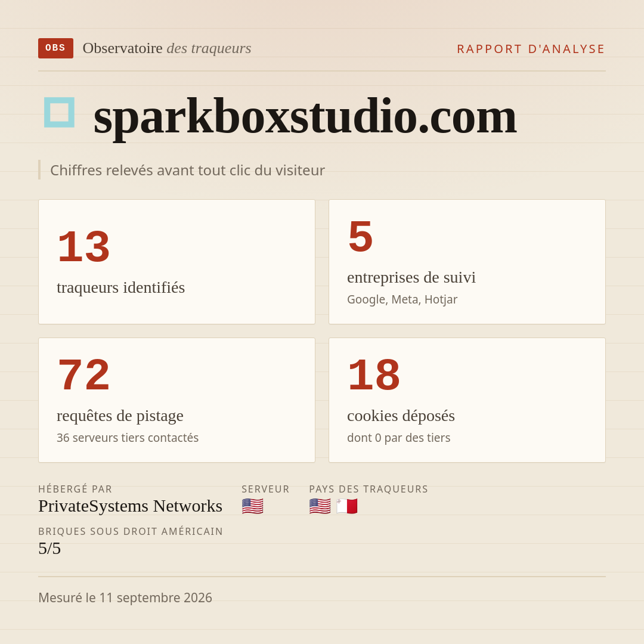
Task: Select the 5/5 value
Action: [49, 549]
